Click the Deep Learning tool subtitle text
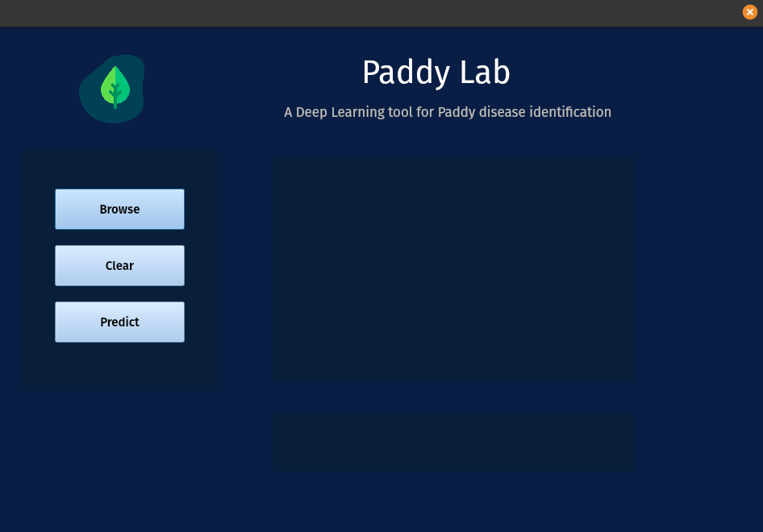763x532 pixels. click(447, 112)
